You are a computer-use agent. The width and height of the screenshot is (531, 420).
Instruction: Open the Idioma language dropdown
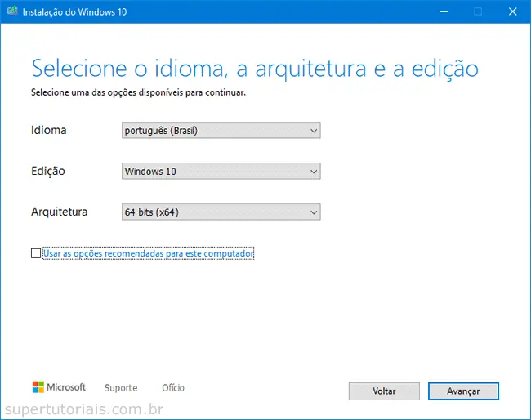point(221,131)
